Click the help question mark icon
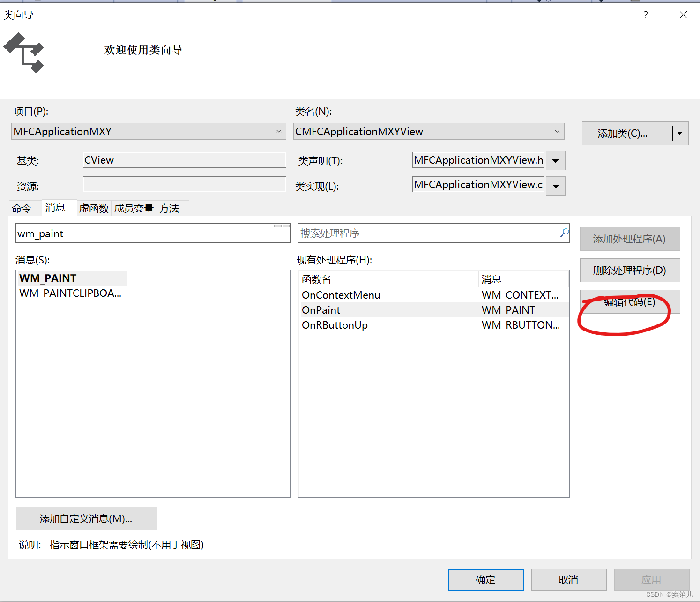The width and height of the screenshot is (700, 602). point(645,15)
